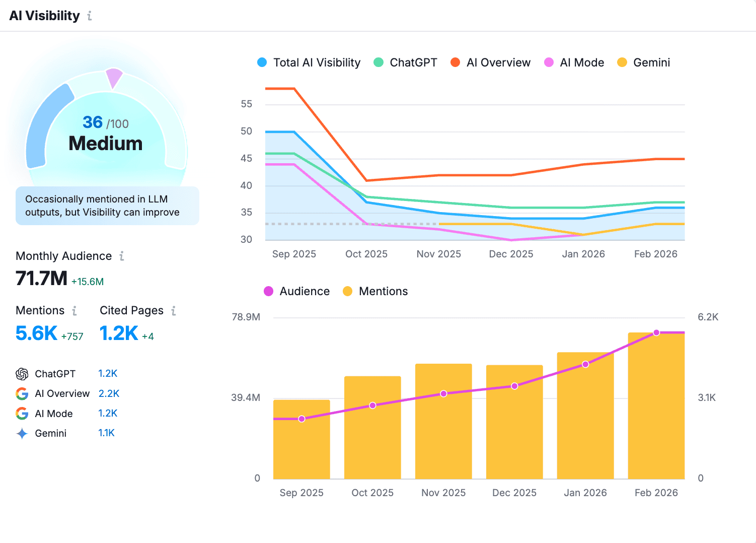
Task: Open the Cited Pages info icon
Action: pos(174,311)
